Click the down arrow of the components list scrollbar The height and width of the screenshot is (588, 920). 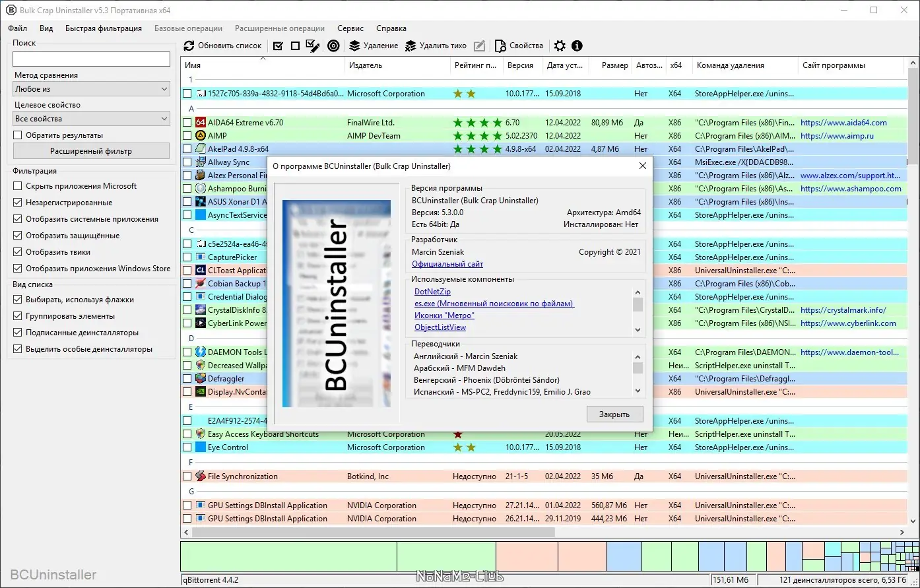point(638,329)
